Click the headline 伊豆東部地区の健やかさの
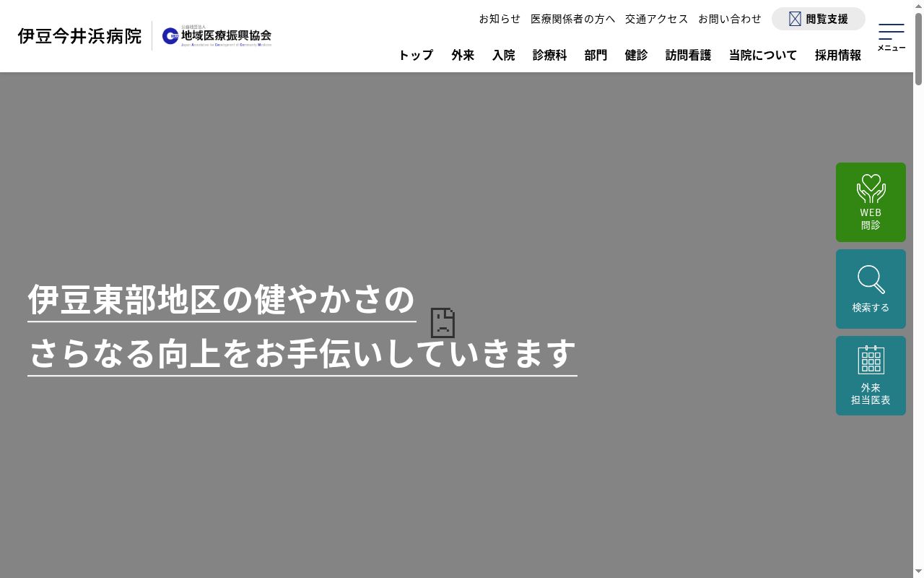Viewport: 924px width, 578px height. (x=222, y=300)
